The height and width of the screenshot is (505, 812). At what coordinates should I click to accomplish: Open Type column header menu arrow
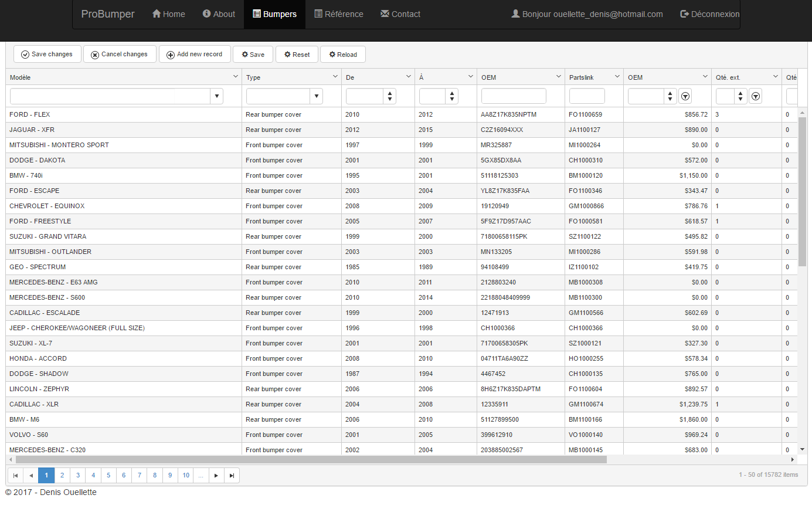click(335, 77)
